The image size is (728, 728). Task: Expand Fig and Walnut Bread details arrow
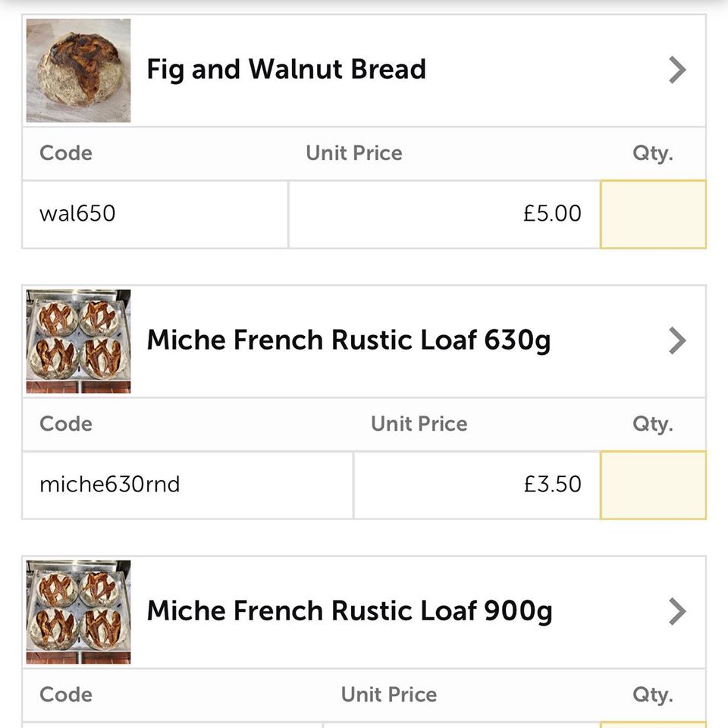pyautogui.click(x=677, y=71)
